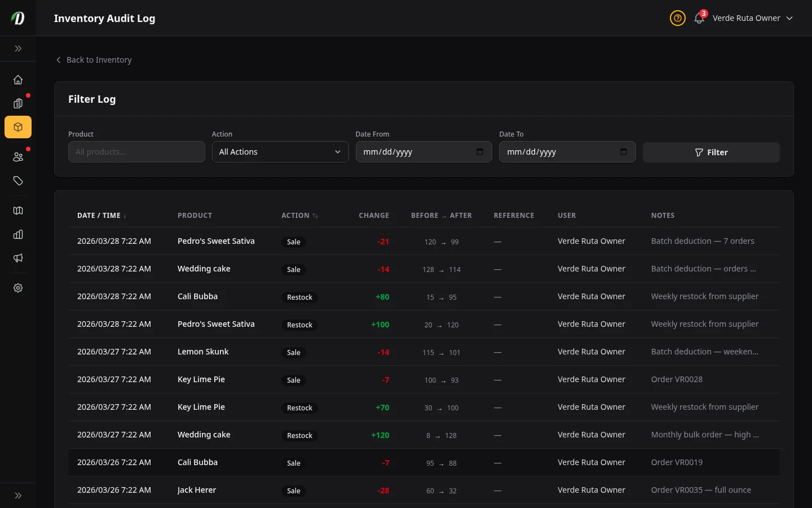
Task: Open the calendar picker for Date From
Action: click(479, 152)
